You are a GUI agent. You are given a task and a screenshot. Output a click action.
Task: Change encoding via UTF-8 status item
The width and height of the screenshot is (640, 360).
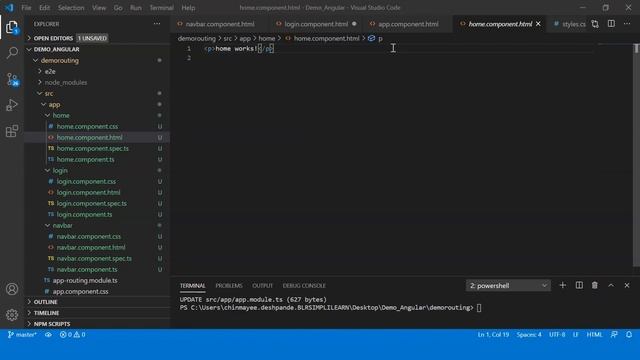(x=557, y=335)
